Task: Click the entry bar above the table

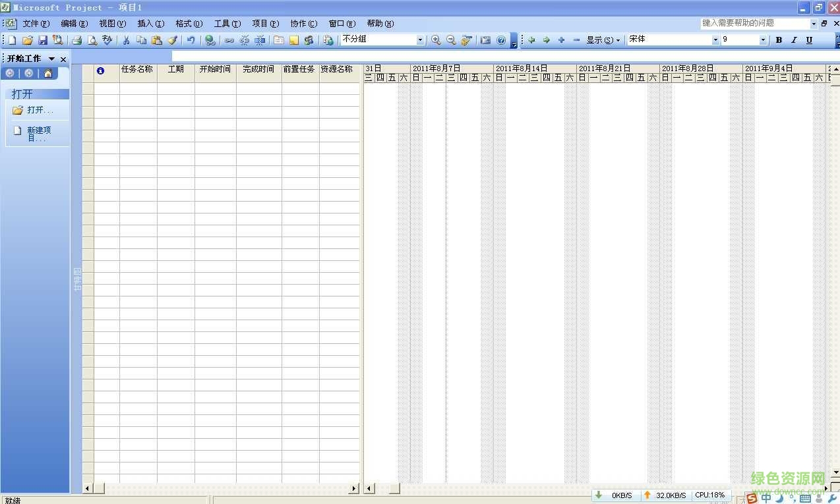Action: pos(506,57)
